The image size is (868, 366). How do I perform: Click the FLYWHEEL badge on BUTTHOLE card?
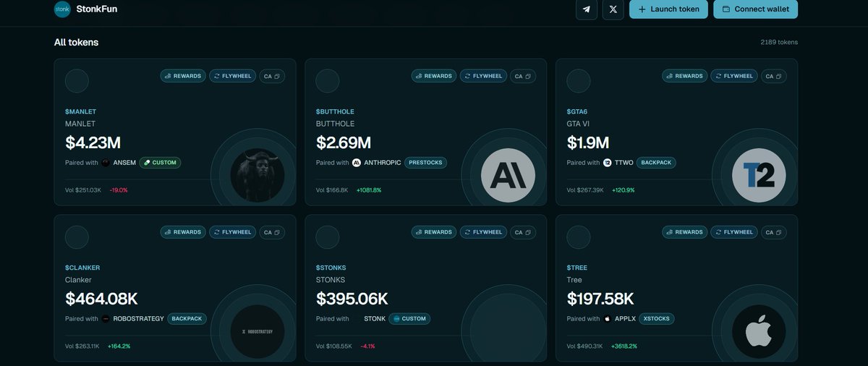point(484,76)
